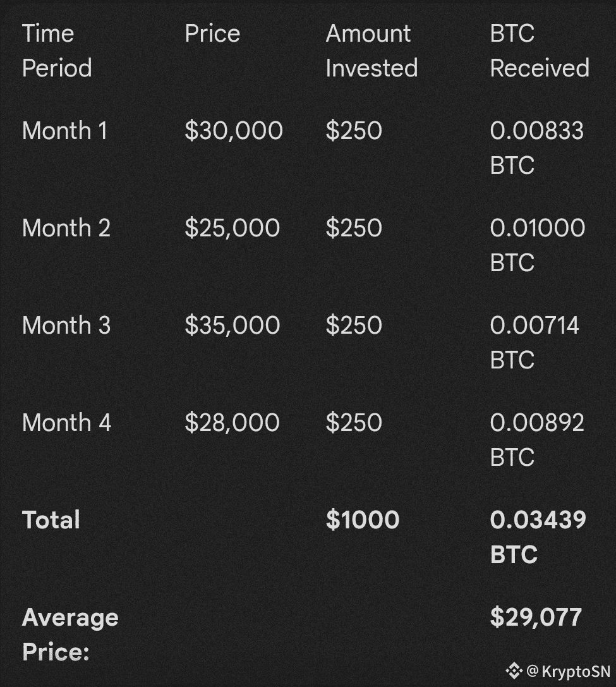Click the $35,000 price cell
The width and height of the screenshot is (616, 687).
point(232,325)
